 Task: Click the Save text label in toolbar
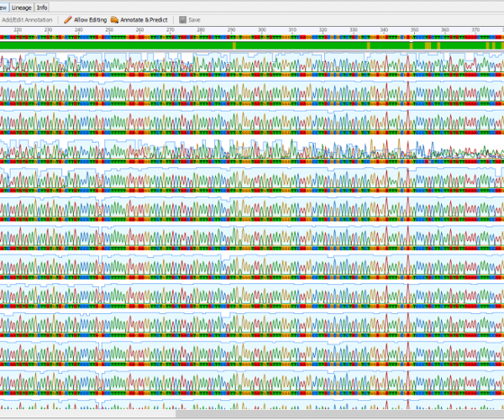pos(194,19)
